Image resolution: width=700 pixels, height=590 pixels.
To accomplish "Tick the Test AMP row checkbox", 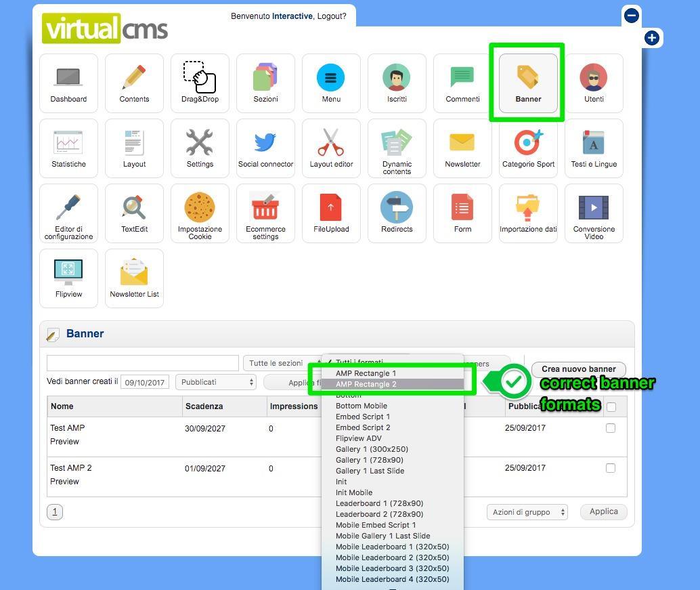I will (x=611, y=428).
